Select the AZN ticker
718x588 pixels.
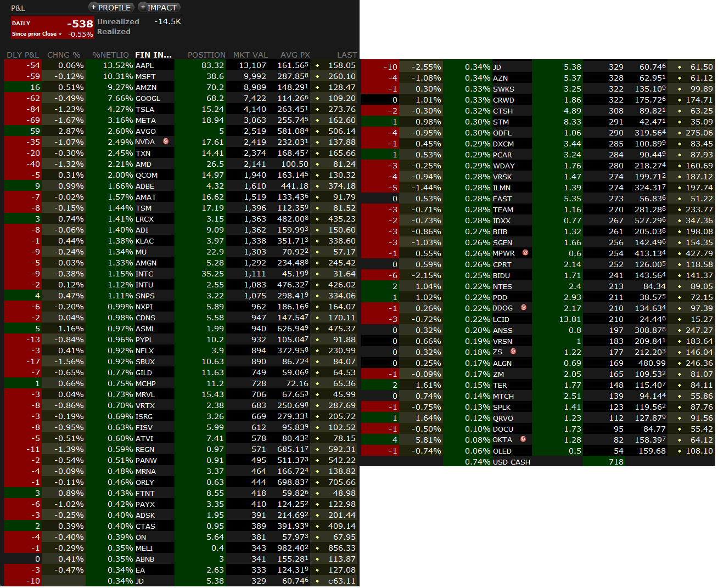click(x=500, y=78)
